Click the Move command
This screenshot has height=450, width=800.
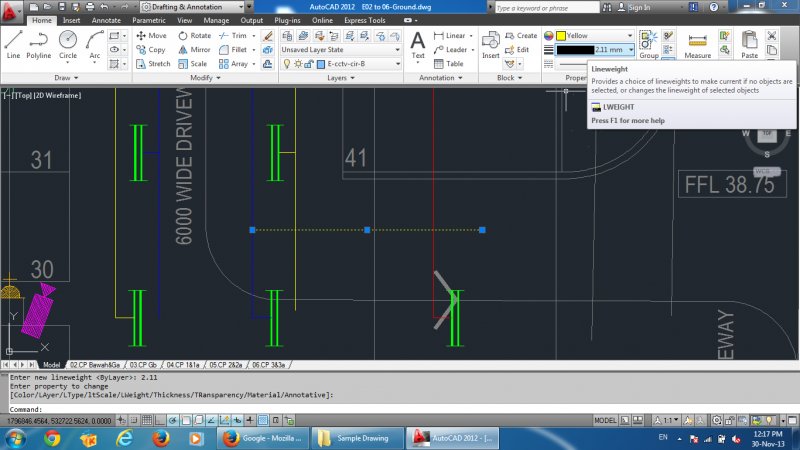(x=152, y=35)
